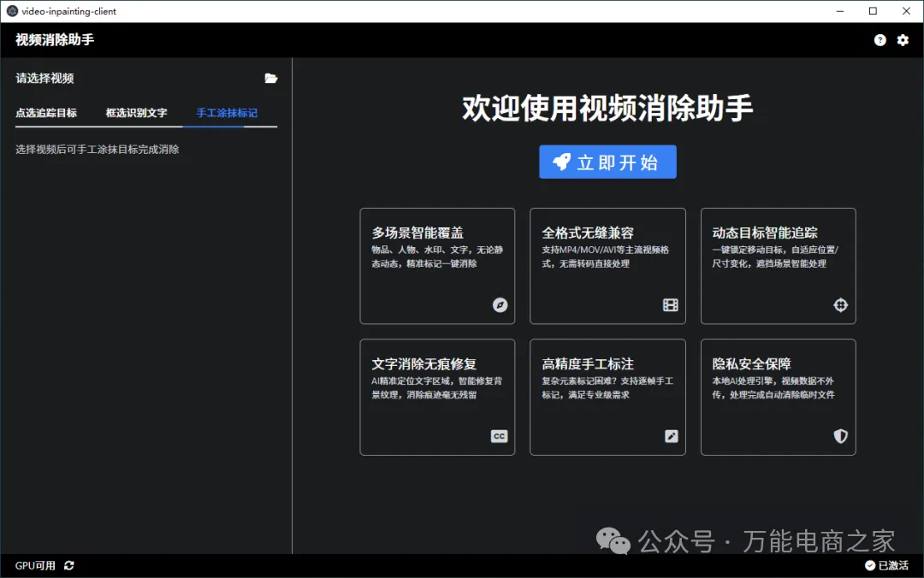Click the shield icon in 隐私安全保障 card
924x578 pixels.
tap(840, 436)
